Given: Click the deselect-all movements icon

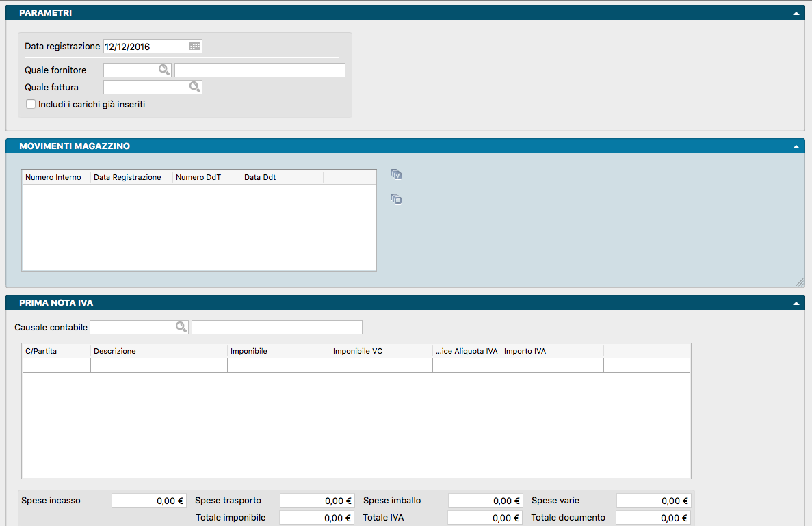Looking at the screenshot, I should tap(396, 199).
